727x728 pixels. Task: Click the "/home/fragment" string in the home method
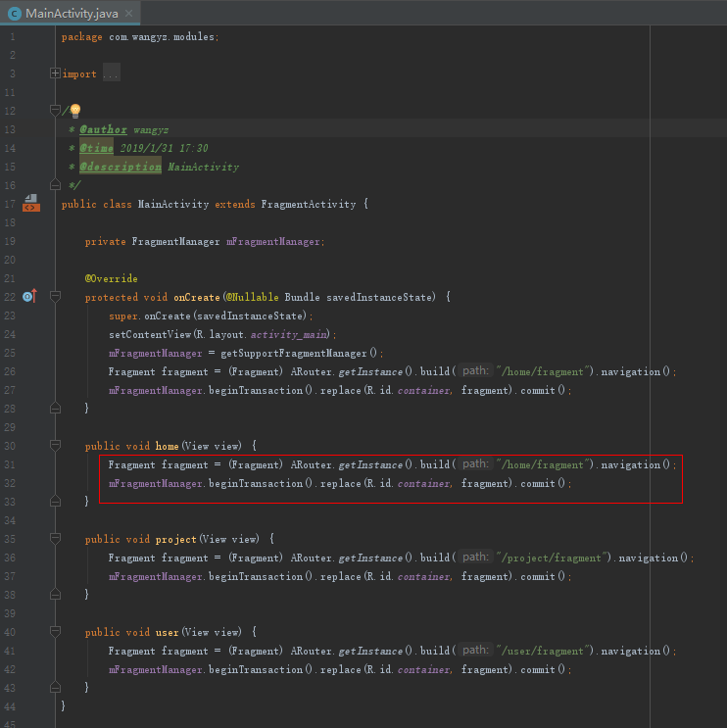[545, 464]
